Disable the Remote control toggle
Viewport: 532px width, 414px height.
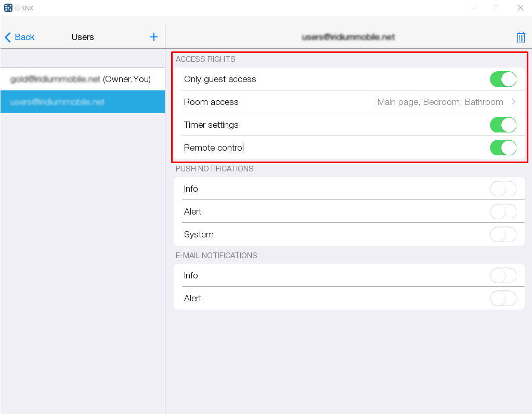pos(503,148)
